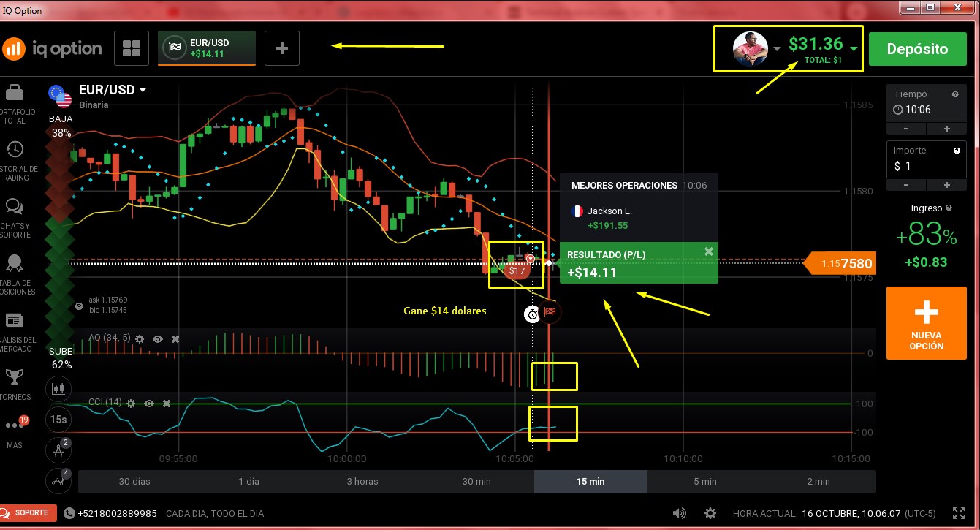
Task: Open Chats y Soporte speech bubbles
Action: pyautogui.click(x=14, y=207)
